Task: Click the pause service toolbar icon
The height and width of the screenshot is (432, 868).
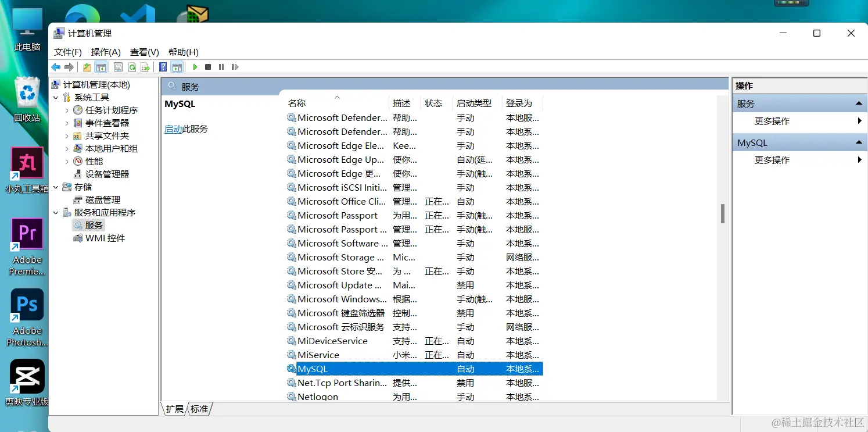Action: click(221, 67)
